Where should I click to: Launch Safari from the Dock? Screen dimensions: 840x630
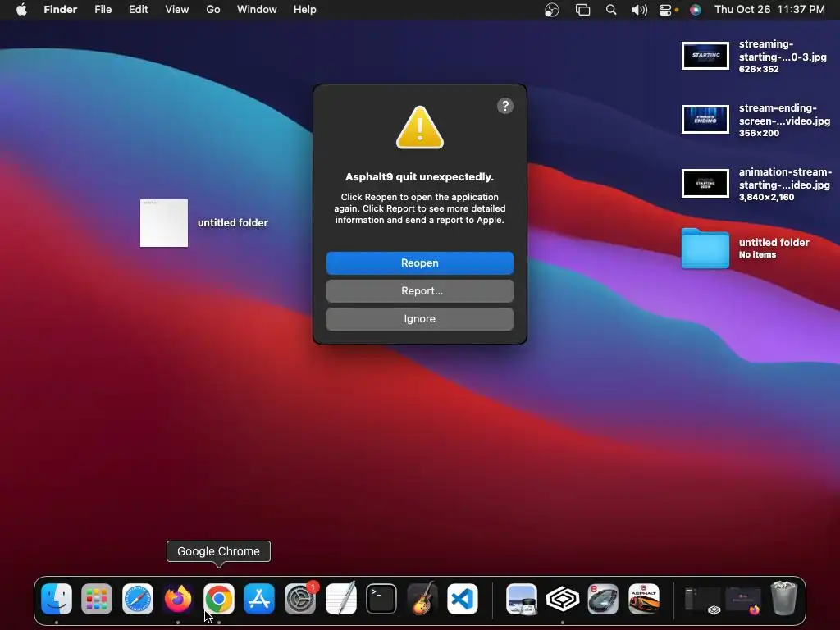point(138,599)
